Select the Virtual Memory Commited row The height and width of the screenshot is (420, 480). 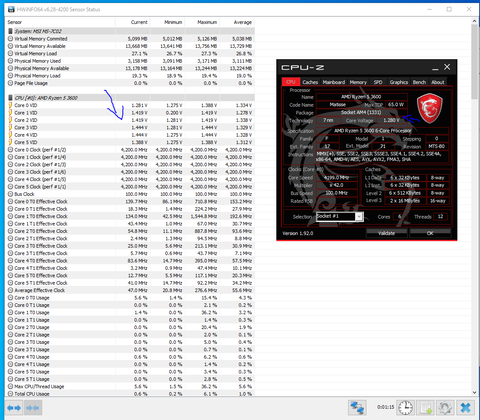(x=131, y=39)
